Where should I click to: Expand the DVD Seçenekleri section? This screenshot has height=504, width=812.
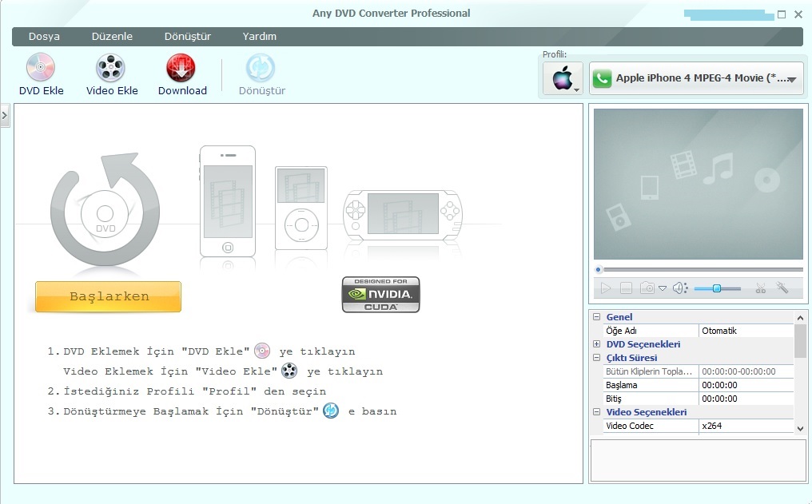596,344
